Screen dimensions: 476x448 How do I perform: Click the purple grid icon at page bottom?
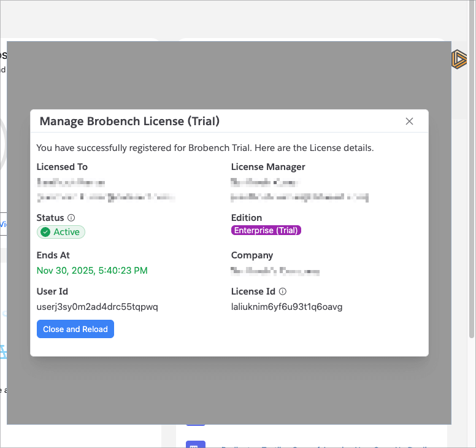click(x=194, y=444)
